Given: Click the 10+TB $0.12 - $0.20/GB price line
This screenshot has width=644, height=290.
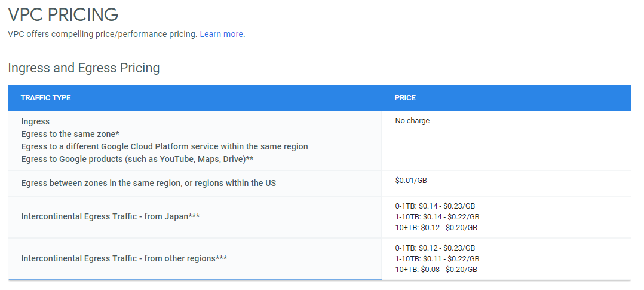Looking at the screenshot, I should click(x=436, y=227).
